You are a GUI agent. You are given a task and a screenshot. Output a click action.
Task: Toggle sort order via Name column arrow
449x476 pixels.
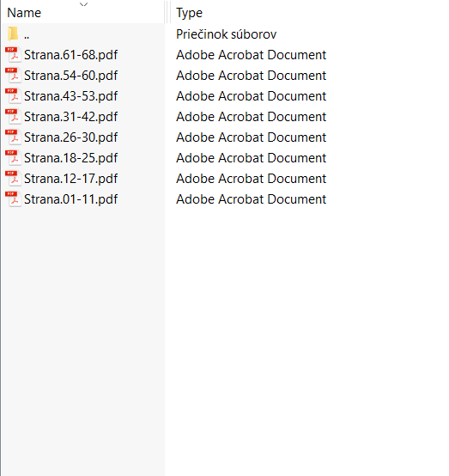click(x=83, y=4)
